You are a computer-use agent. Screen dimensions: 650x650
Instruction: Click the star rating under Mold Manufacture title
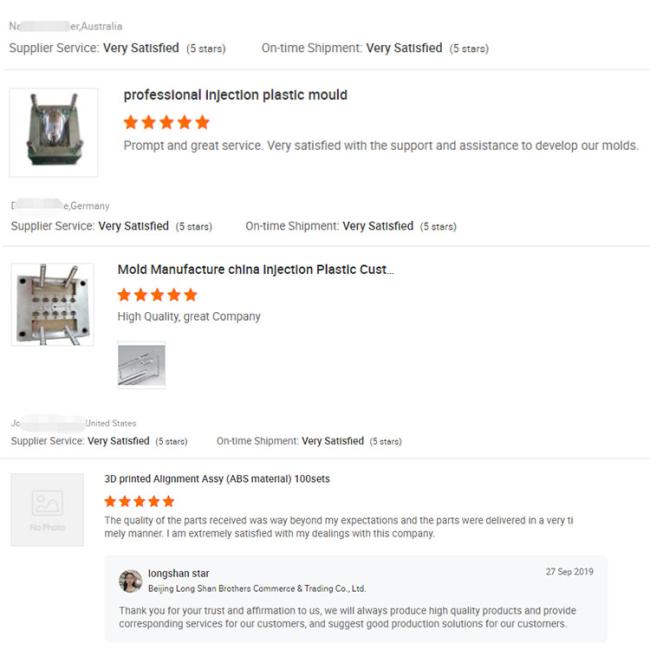(157, 295)
